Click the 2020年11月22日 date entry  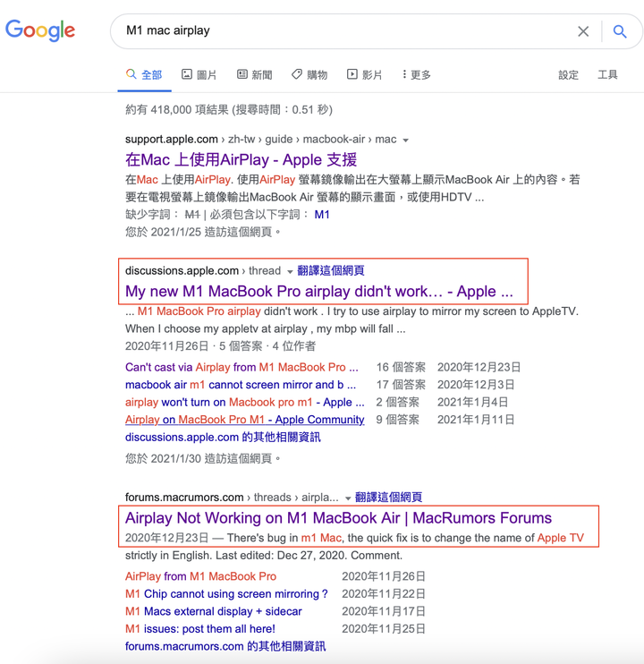point(384,593)
